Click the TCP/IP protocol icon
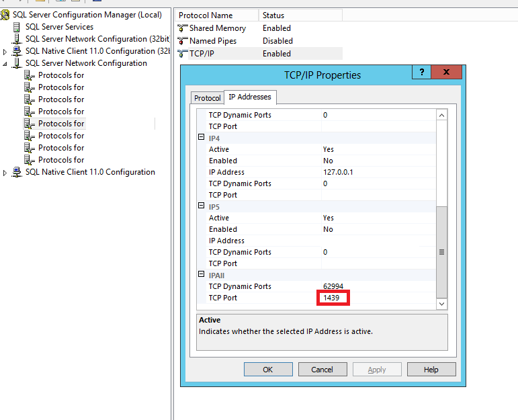The height and width of the screenshot is (420, 518). 182,54
